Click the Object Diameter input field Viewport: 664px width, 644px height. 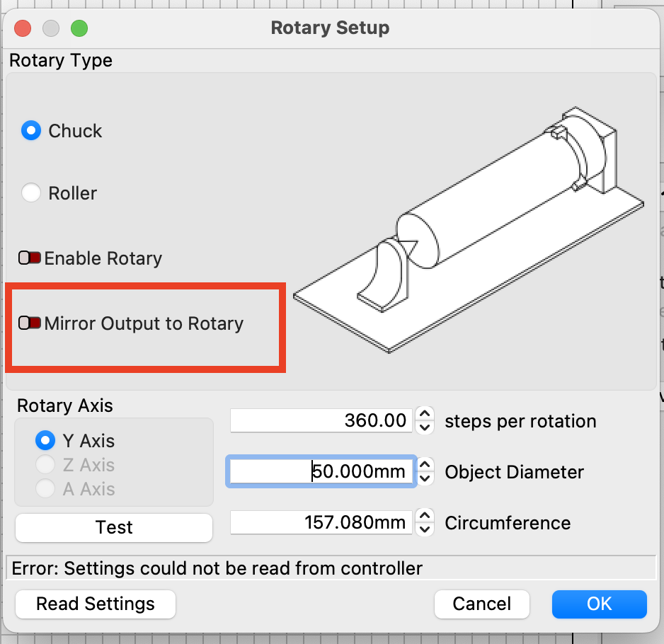tap(321, 471)
